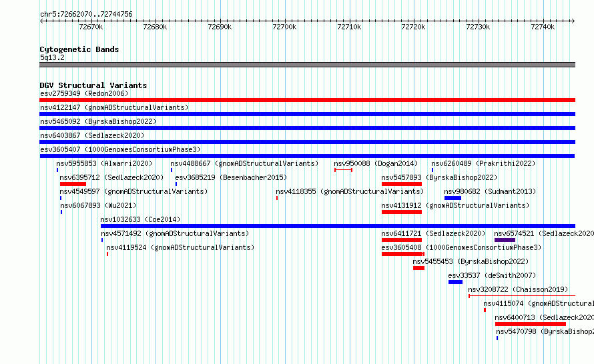Click the red nsv6400713 variant bar
The height and width of the screenshot is (364, 594).
click(531, 324)
